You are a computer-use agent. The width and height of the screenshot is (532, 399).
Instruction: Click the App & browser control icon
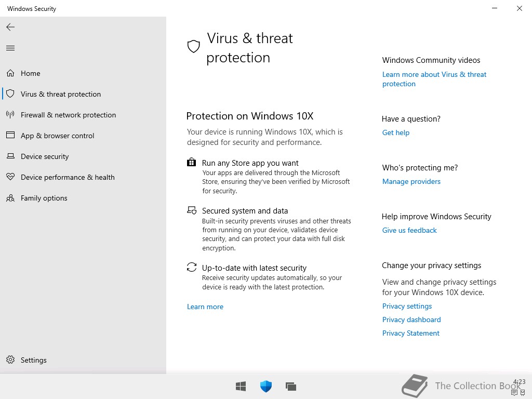(10, 135)
